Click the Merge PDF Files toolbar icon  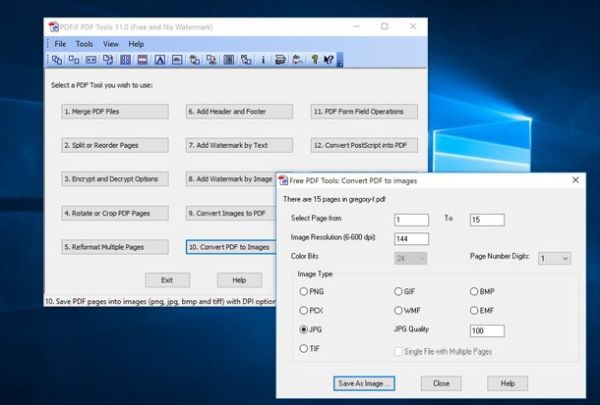coord(56,61)
